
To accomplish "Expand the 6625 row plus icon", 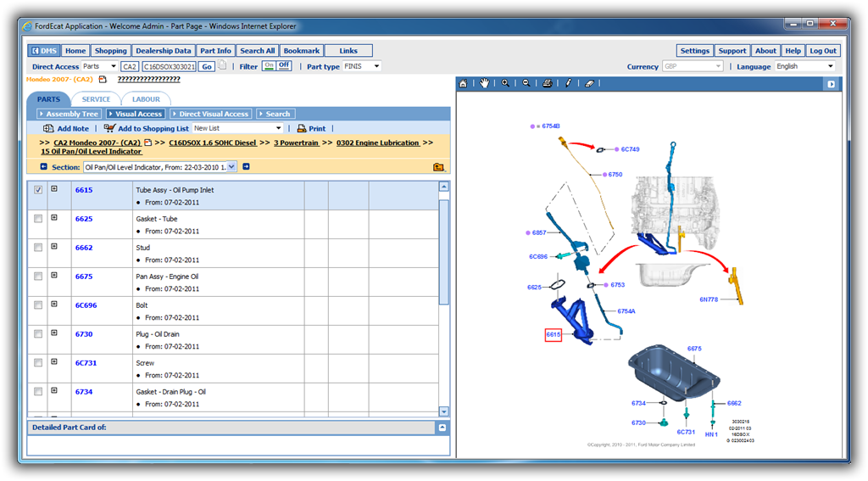I will [54, 218].
